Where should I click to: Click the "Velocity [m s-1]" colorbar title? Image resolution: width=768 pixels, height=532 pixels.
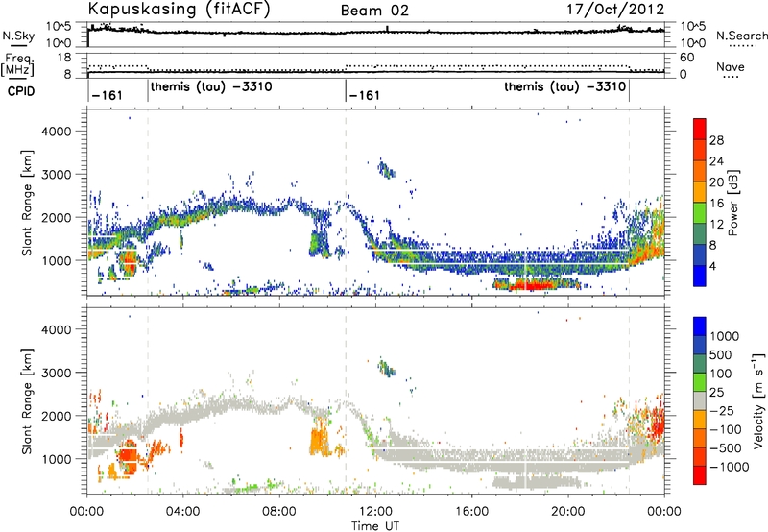(x=758, y=400)
